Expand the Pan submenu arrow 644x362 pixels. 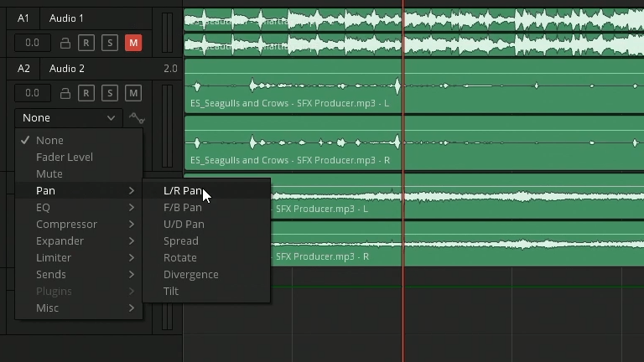132,191
